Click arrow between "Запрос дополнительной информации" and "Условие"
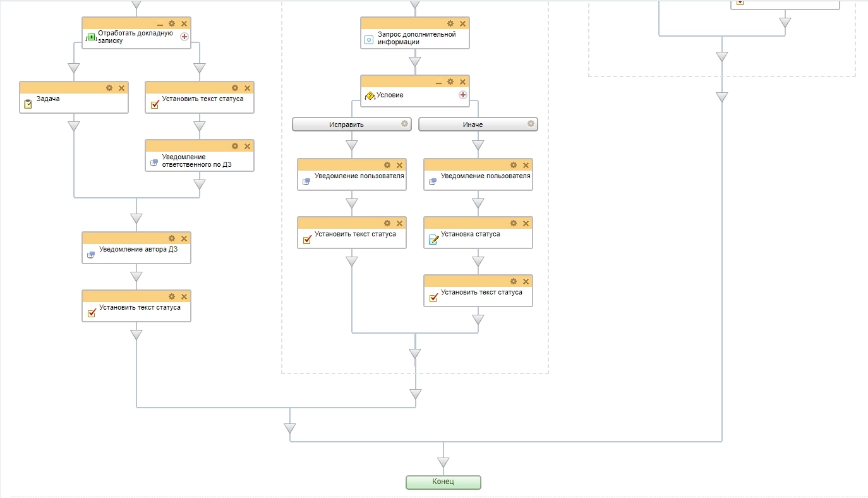This screenshot has width=868, height=498. (x=414, y=62)
